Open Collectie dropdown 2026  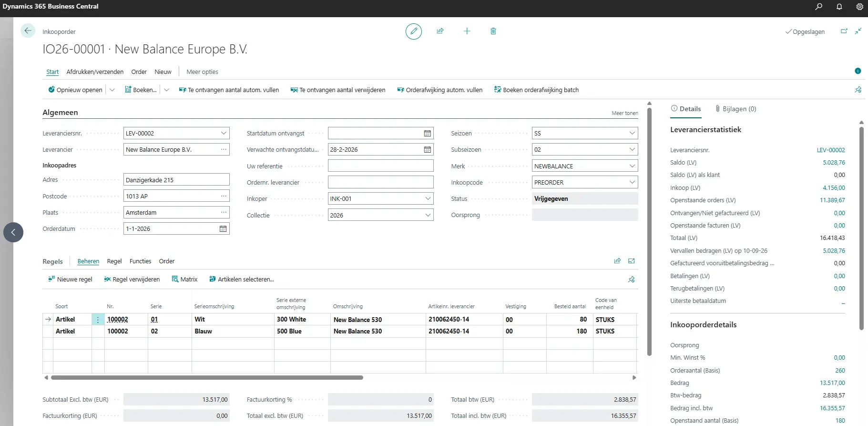(x=428, y=215)
